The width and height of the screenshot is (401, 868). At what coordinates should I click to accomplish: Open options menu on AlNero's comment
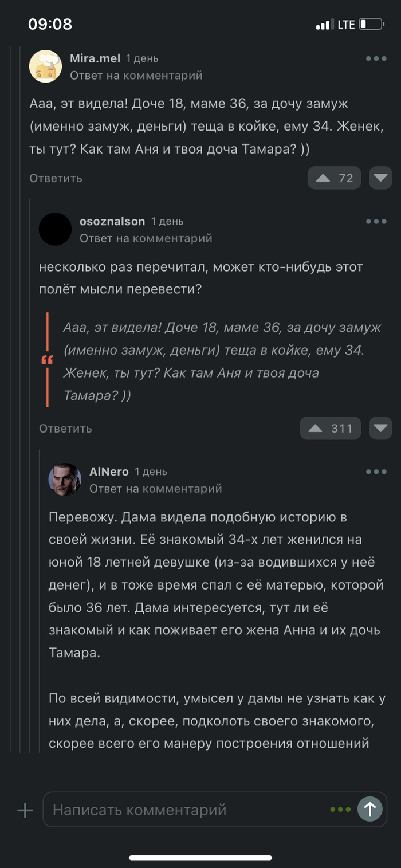(x=376, y=471)
